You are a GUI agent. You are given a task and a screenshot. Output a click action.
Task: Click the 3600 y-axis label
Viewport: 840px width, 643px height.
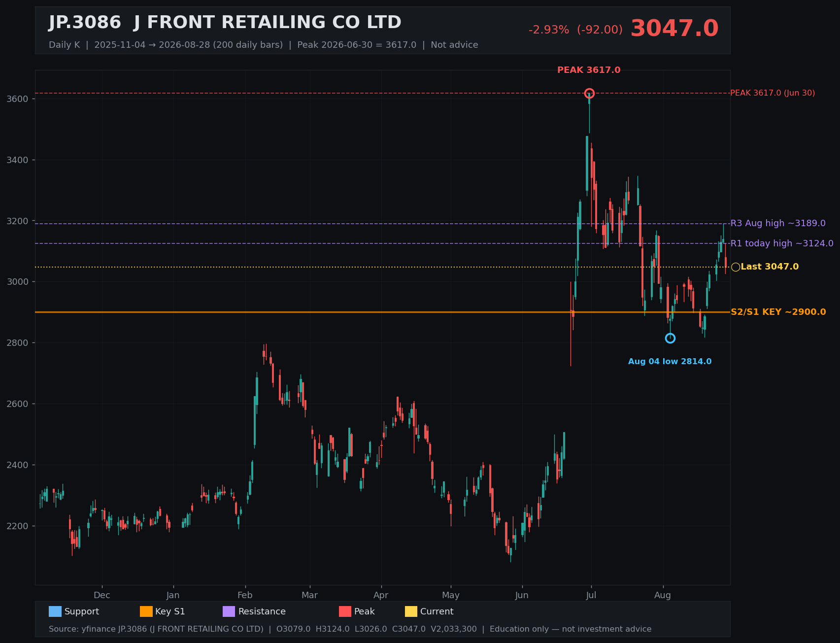pos(18,99)
